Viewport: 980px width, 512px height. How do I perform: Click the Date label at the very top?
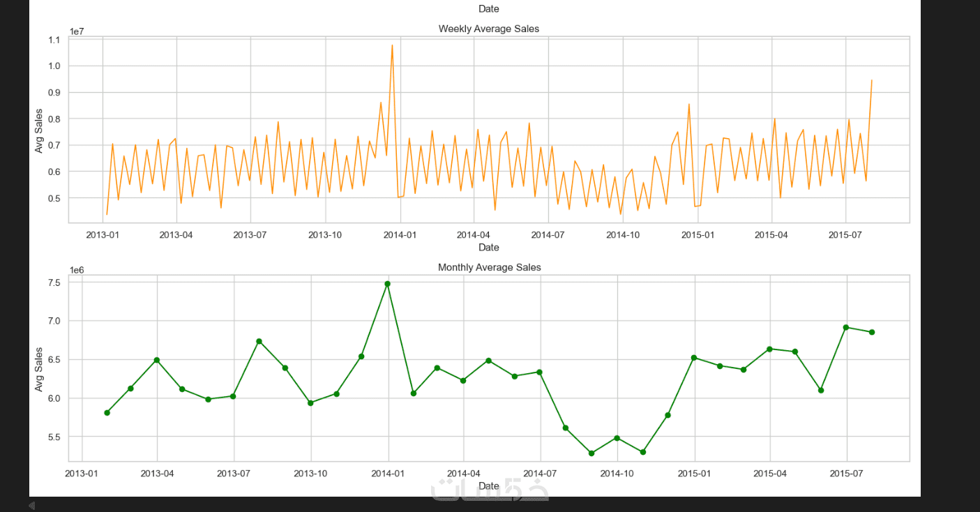click(x=488, y=8)
